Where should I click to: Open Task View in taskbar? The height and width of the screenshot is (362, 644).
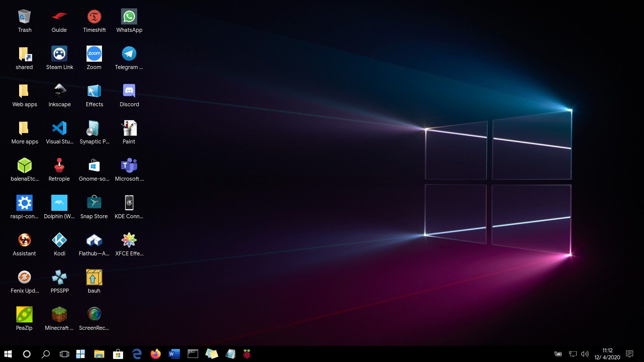[64, 354]
